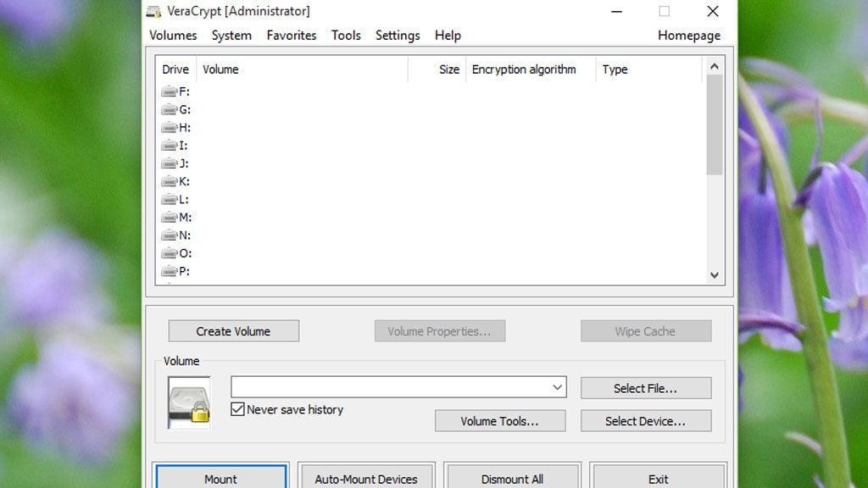
Task: Select the F: drive icon
Action: pos(169,91)
